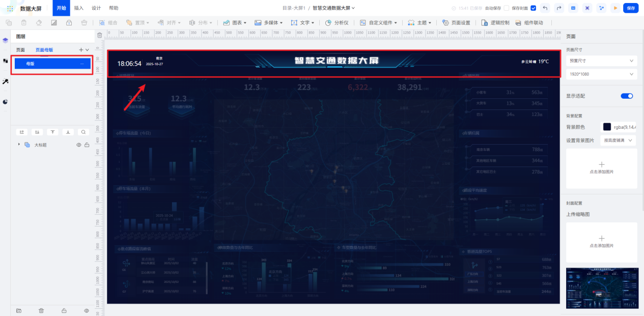Open the 母版 item's three-dot menu
The height and width of the screenshot is (316, 644).
point(82,64)
